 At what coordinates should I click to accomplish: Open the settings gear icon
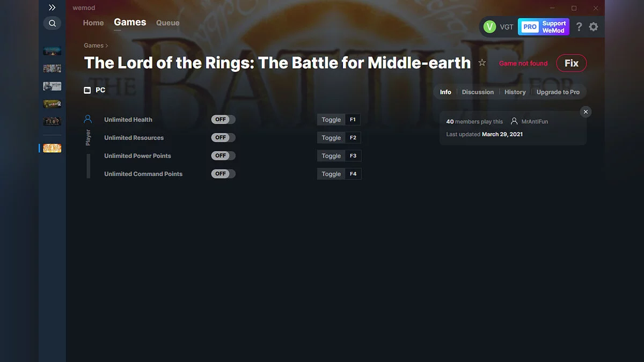593,27
